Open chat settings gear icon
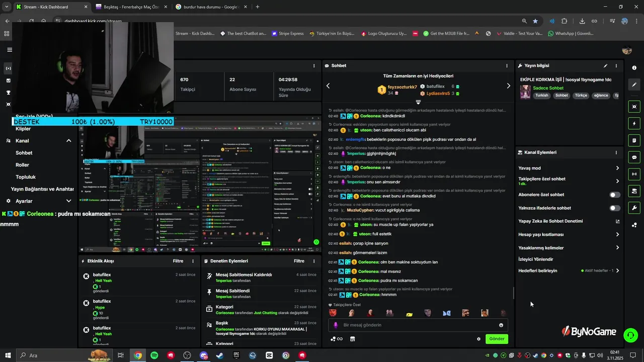This screenshot has width=644, height=362. click(x=478, y=339)
